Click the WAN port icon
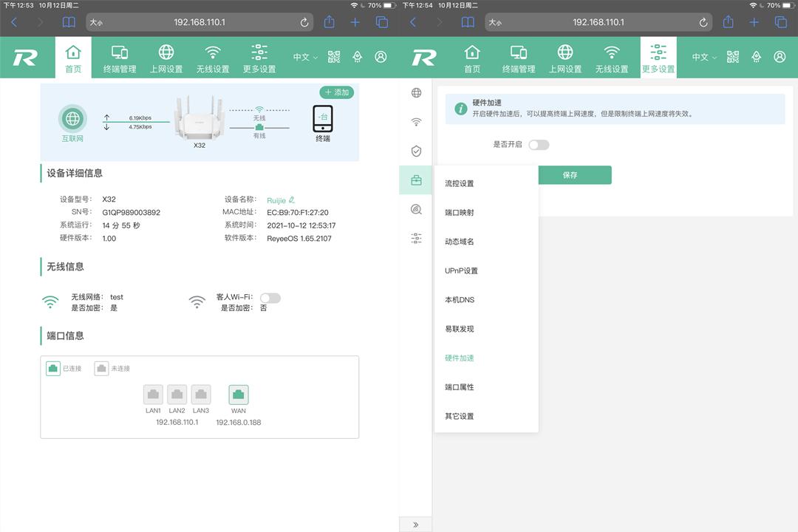The width and height of the screenshot is (798, 532). coord(239,395)
